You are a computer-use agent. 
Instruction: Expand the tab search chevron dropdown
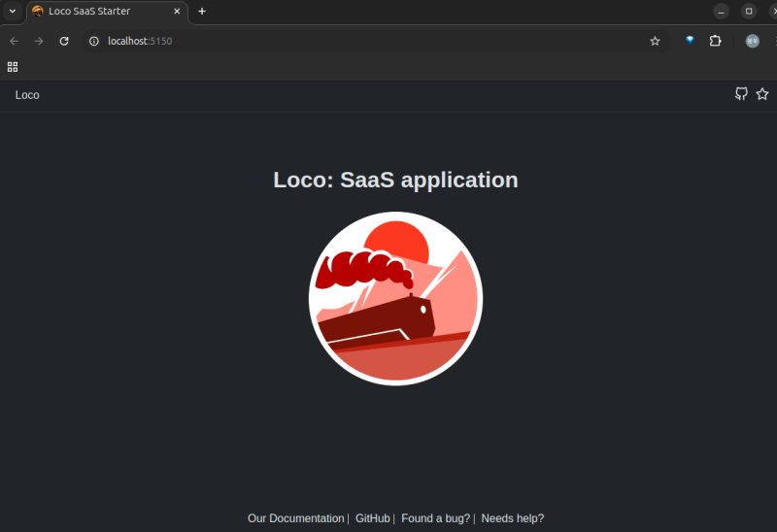(x=13, y=11)
